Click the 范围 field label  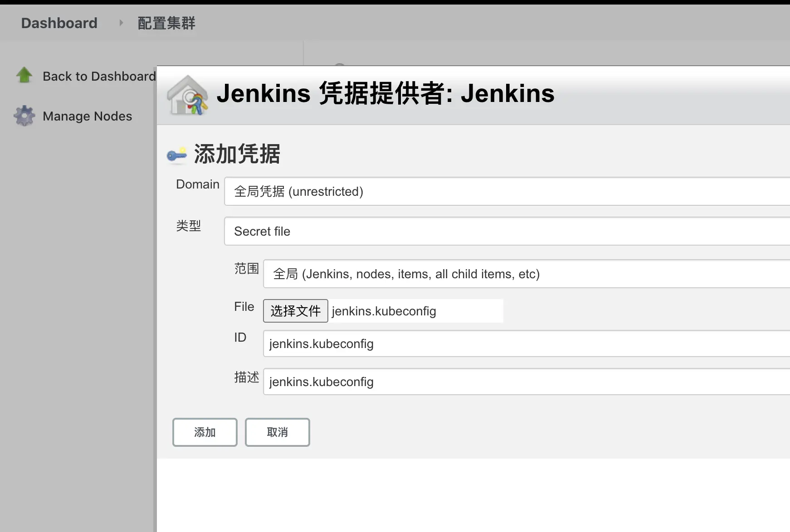[x=247, y=268]
